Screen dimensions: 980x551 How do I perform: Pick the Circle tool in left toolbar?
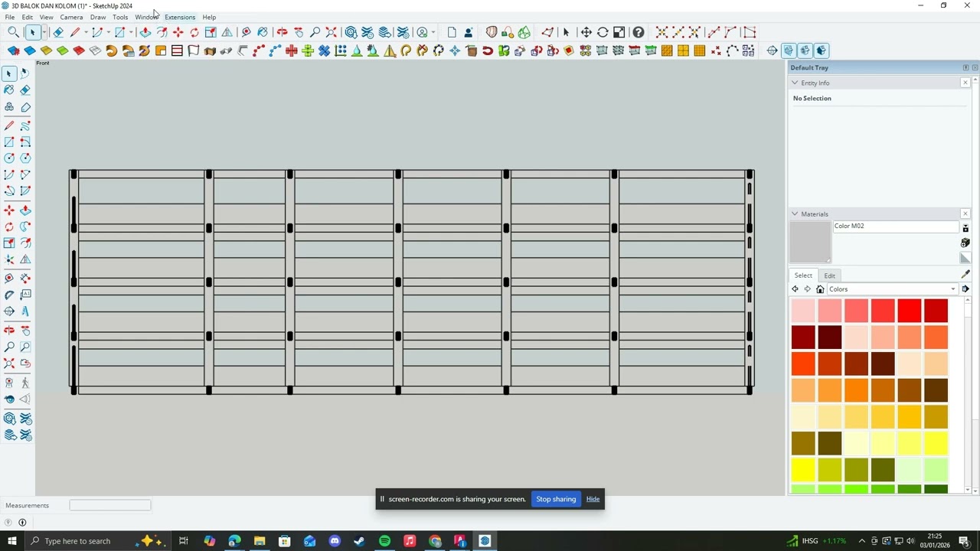tap(9, 158)
